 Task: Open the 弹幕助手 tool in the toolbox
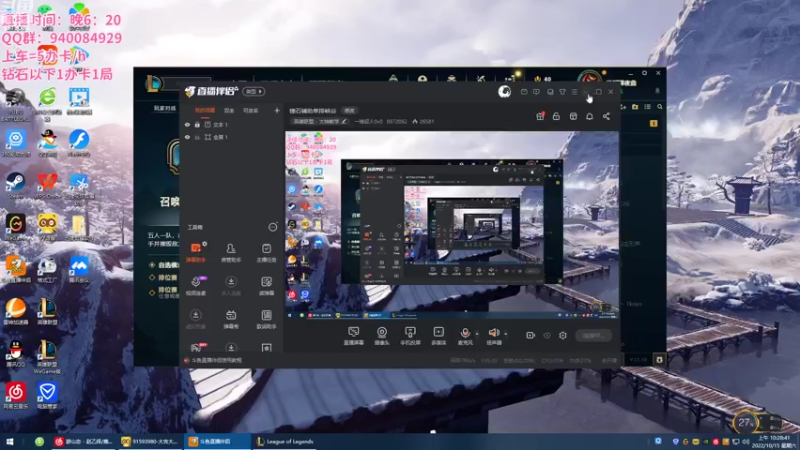(196, 252)
